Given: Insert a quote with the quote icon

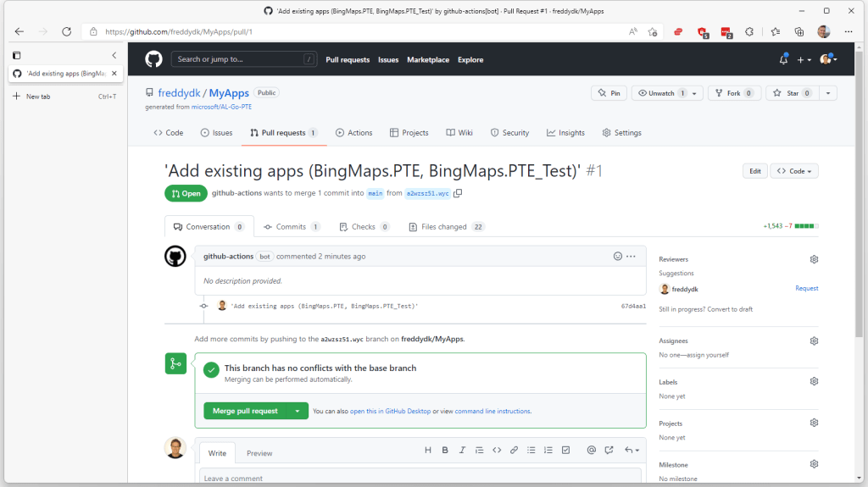Looking at the screenshot, I should 480,450.
